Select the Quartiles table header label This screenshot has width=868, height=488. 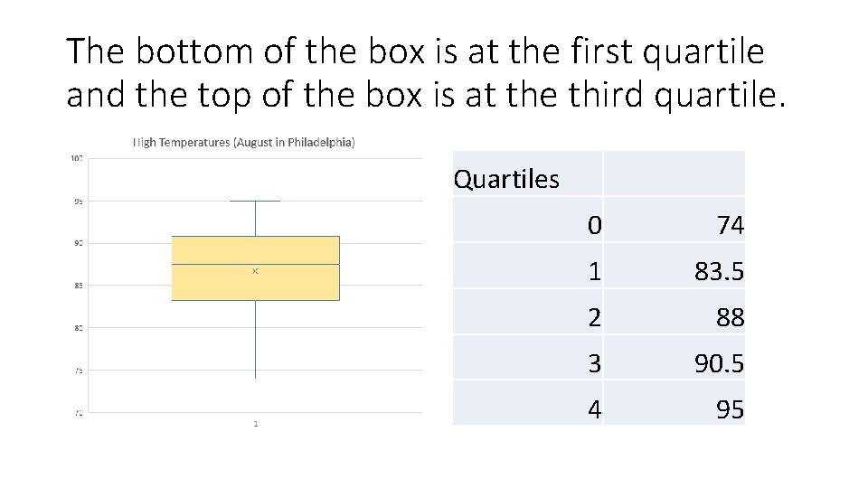(x=506, y=179)
